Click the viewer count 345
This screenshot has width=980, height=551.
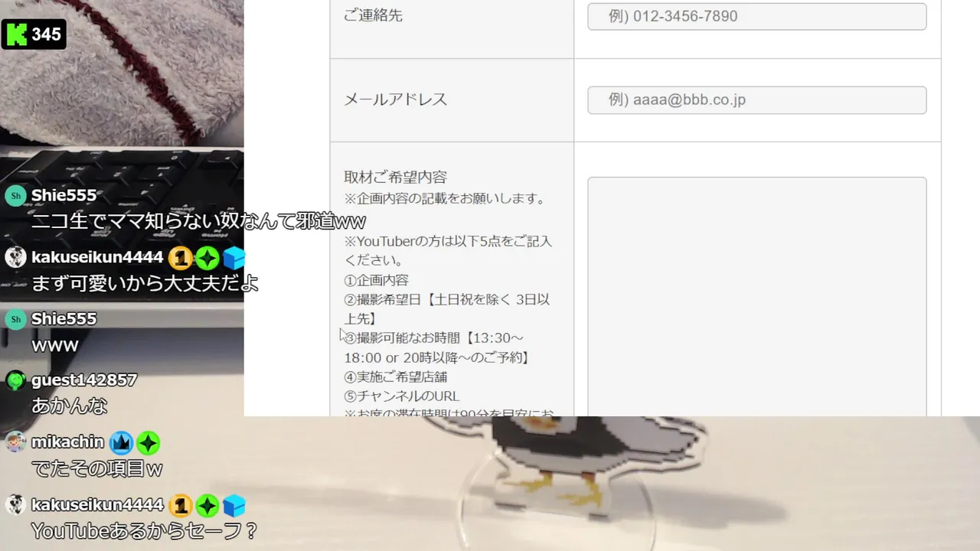pos(46,34)
